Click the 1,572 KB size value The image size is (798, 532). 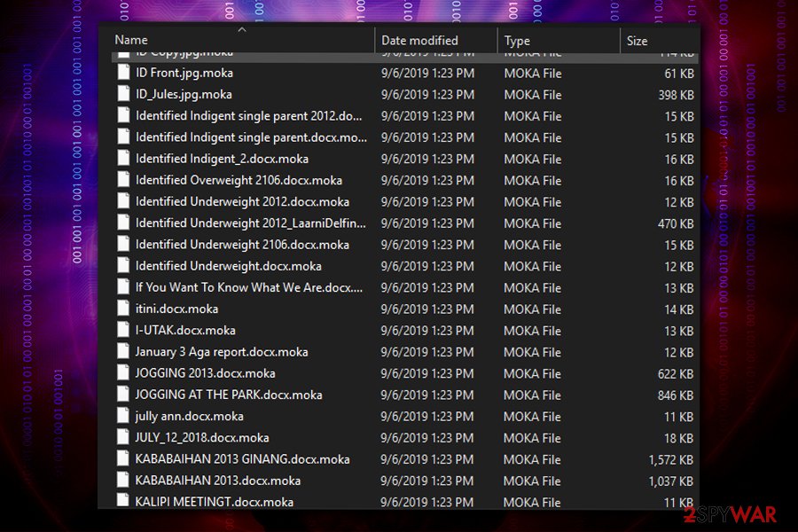click(671, 459)
